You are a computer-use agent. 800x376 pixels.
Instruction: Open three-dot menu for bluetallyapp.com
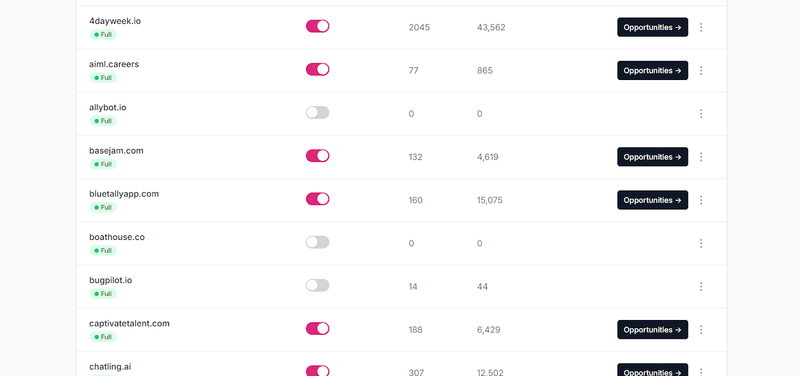pyautogui.click(x=701, y=200)
